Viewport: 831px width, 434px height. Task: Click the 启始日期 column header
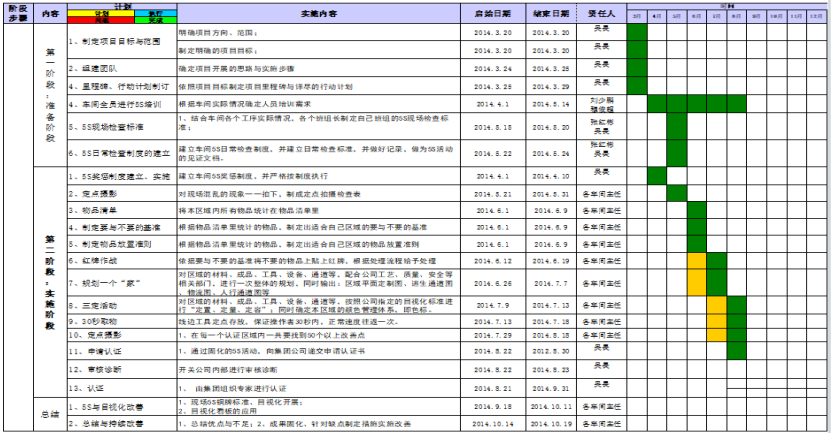(x=492, y=13)
